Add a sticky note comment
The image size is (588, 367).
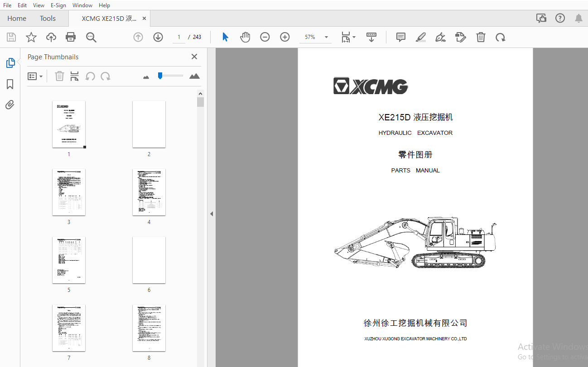tap(401, 37)
